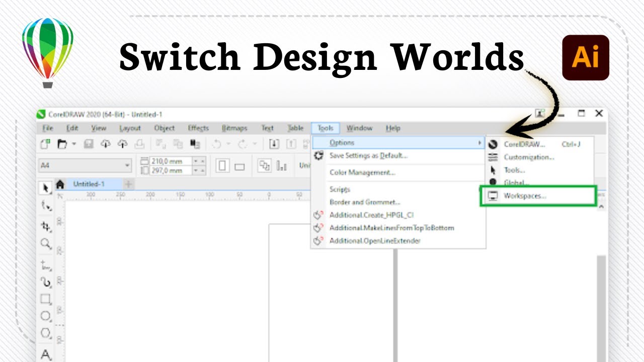The height and width of the screenshot is (362, 644).
Task: Expand the Open button dropdown arrow
Action: point(74,144)
